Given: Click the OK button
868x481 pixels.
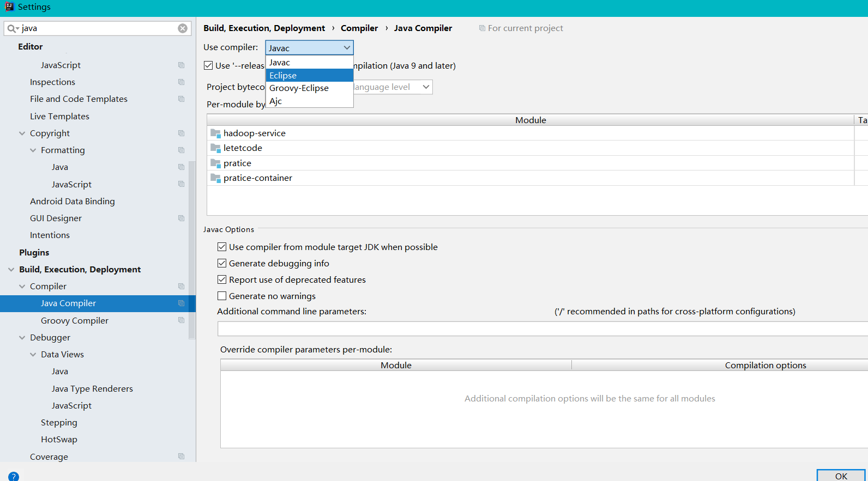Looking at the screenshot, I should 841,476.
